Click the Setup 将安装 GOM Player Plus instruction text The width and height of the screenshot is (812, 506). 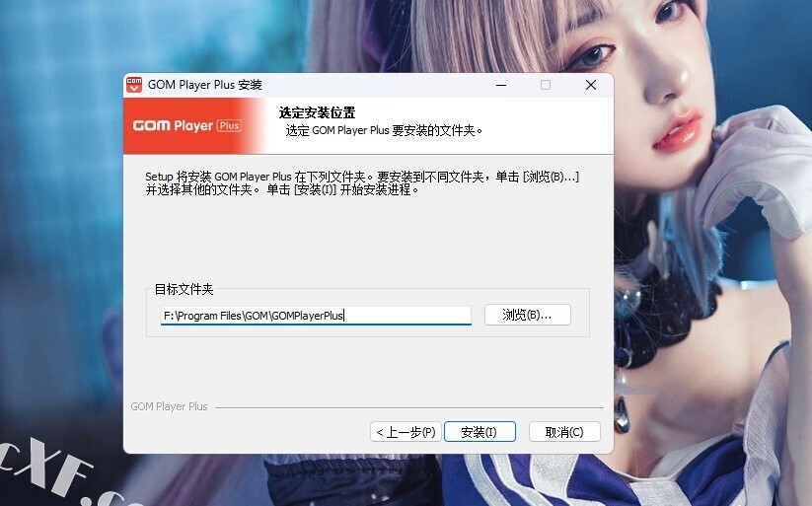362,183
